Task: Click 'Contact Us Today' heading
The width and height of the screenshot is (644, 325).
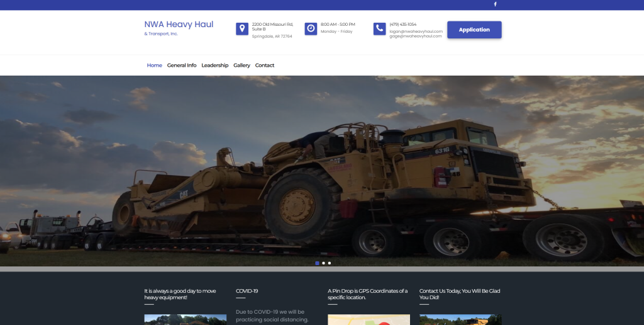Action: 460,294
